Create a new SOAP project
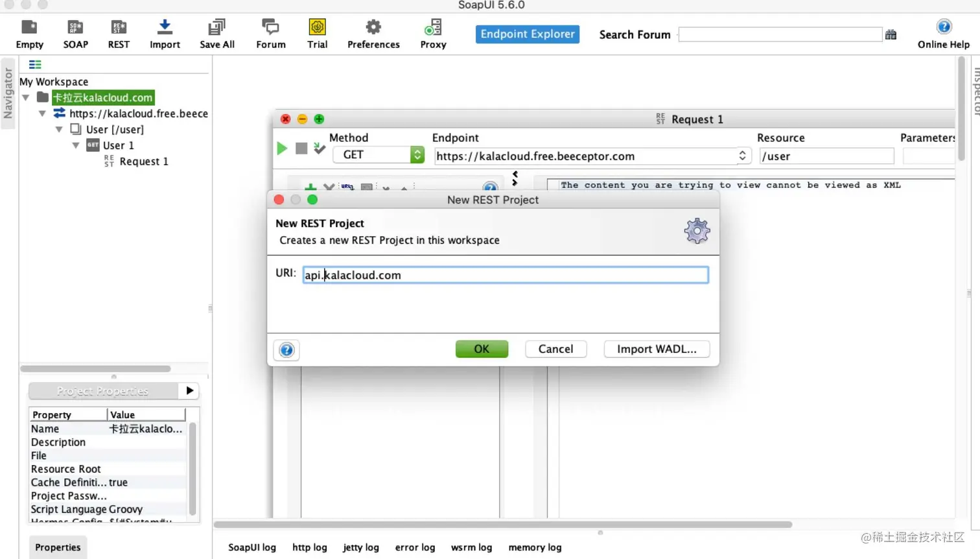 coord(75,34)
